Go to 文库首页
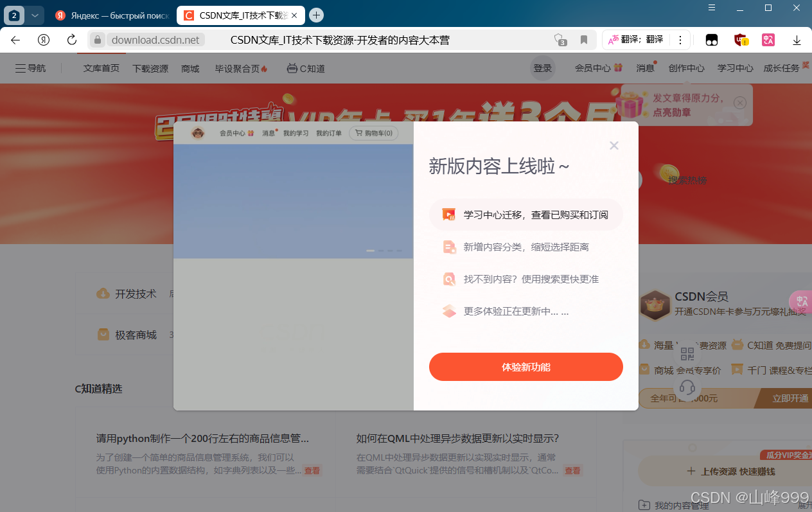 [x=101, y=68]
